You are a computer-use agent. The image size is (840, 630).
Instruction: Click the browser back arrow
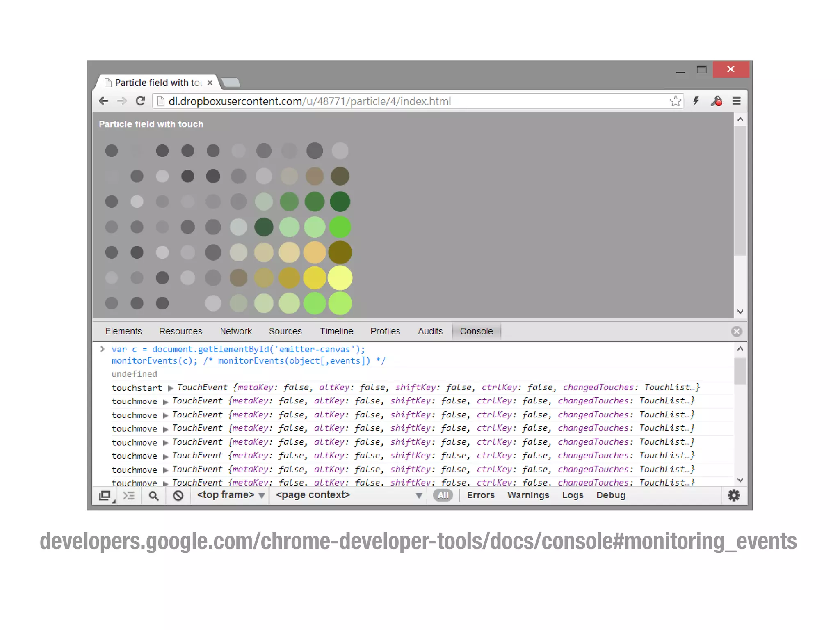point(104,101)
